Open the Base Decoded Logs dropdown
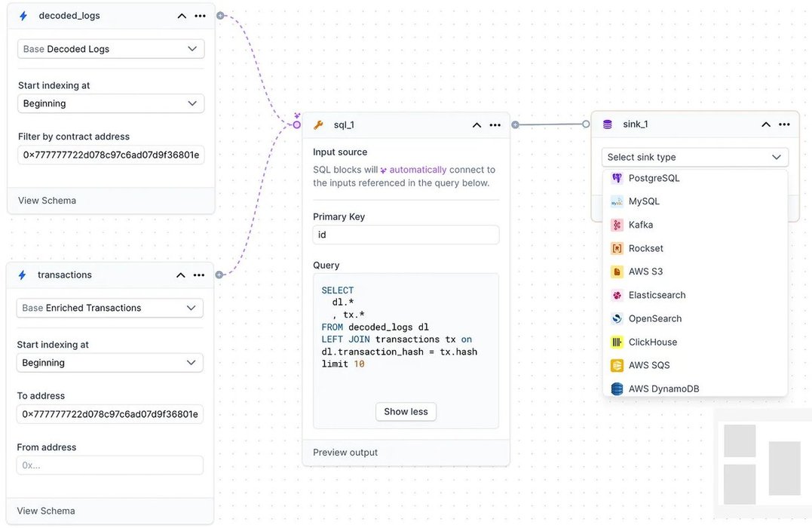This screenshot has width=812, height=528. (x=111, y=49)
